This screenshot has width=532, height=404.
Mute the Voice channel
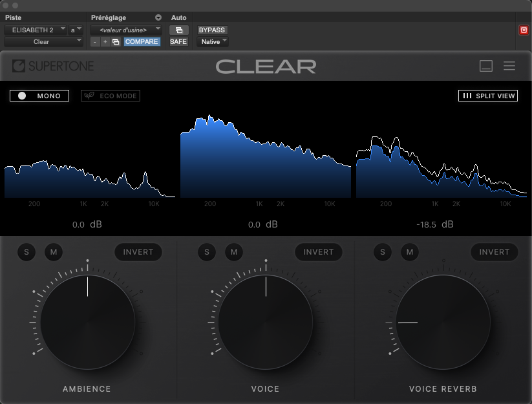(234, 252)
